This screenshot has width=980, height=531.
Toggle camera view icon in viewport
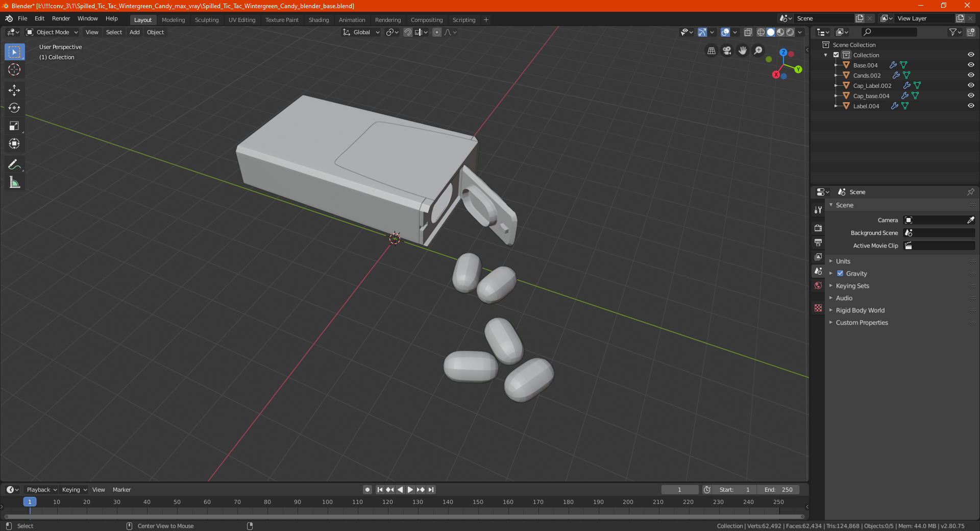tap(727, 51)
